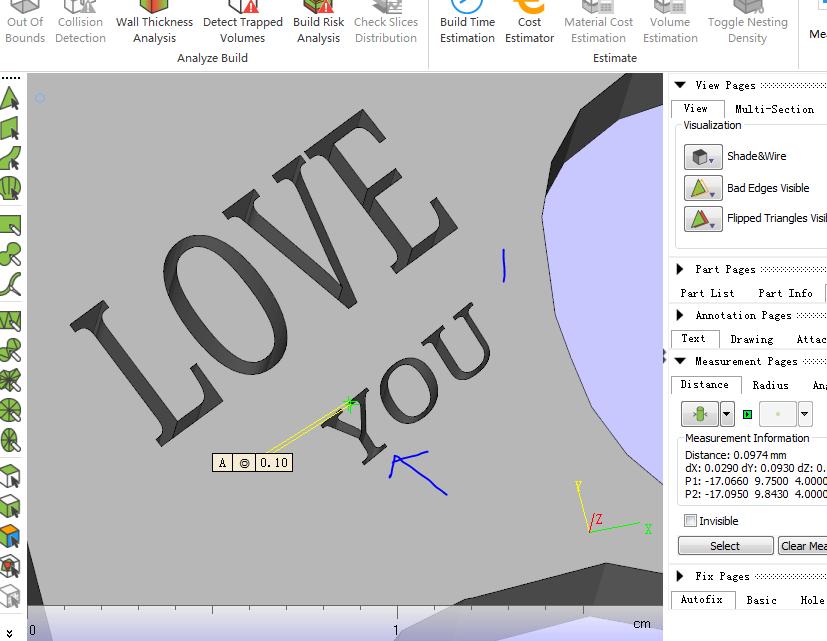Pick the rectangle-with-pencil marking tool
Screen dimensions: 827x641
[11, 225]
